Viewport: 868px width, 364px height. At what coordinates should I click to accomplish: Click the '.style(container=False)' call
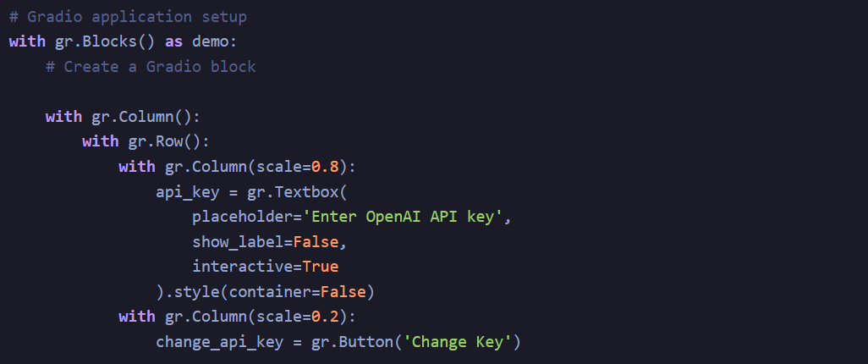[270, 291]
